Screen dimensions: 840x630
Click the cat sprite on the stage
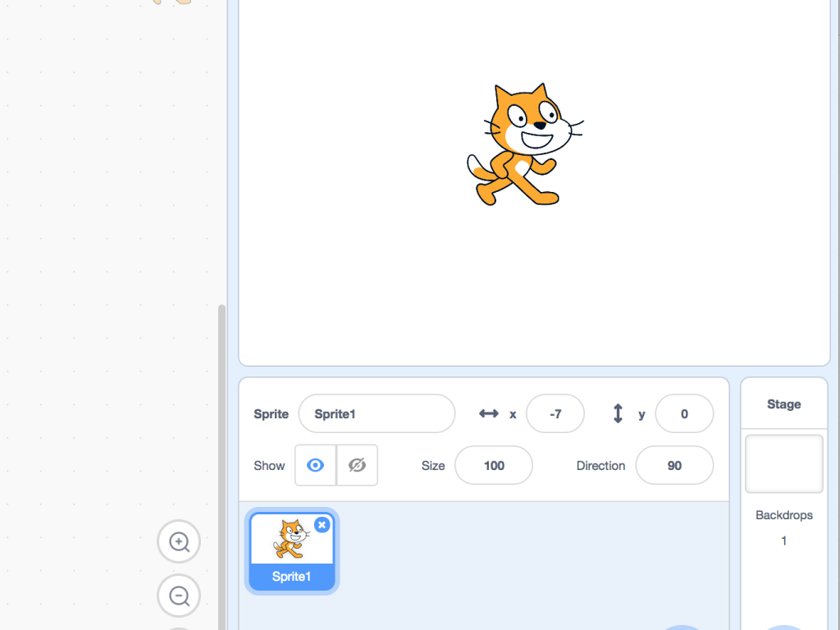click(x=524, y=144)
